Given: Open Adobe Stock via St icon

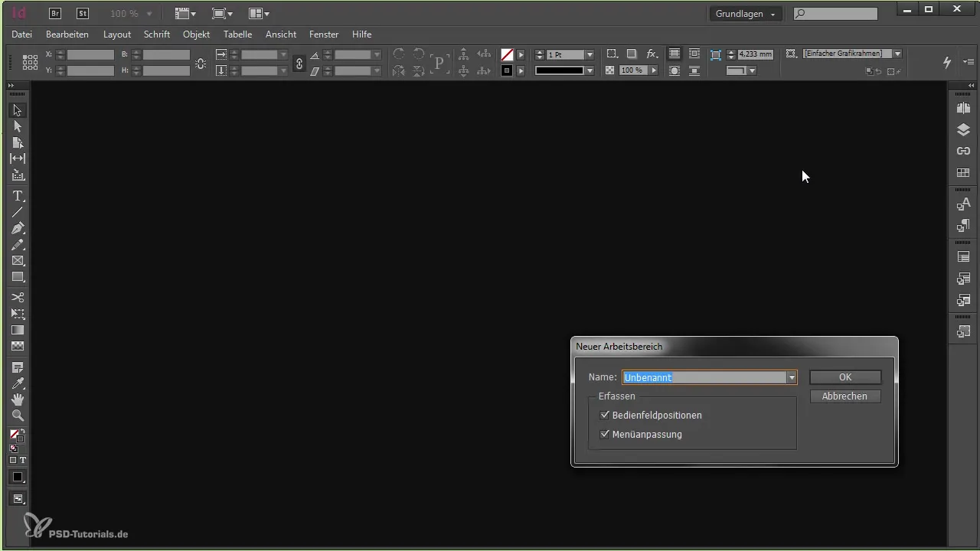Looking at the screenshot, I should coord(82,13).
